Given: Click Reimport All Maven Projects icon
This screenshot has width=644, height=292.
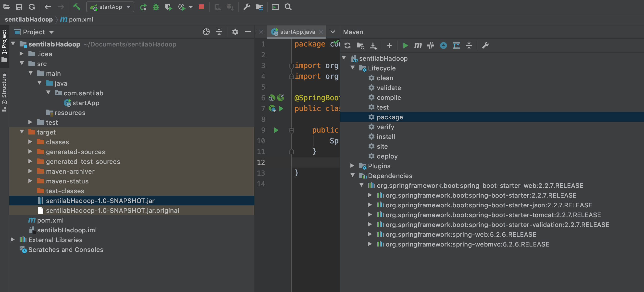Looking at the screenshot, I should coord(347,45).
